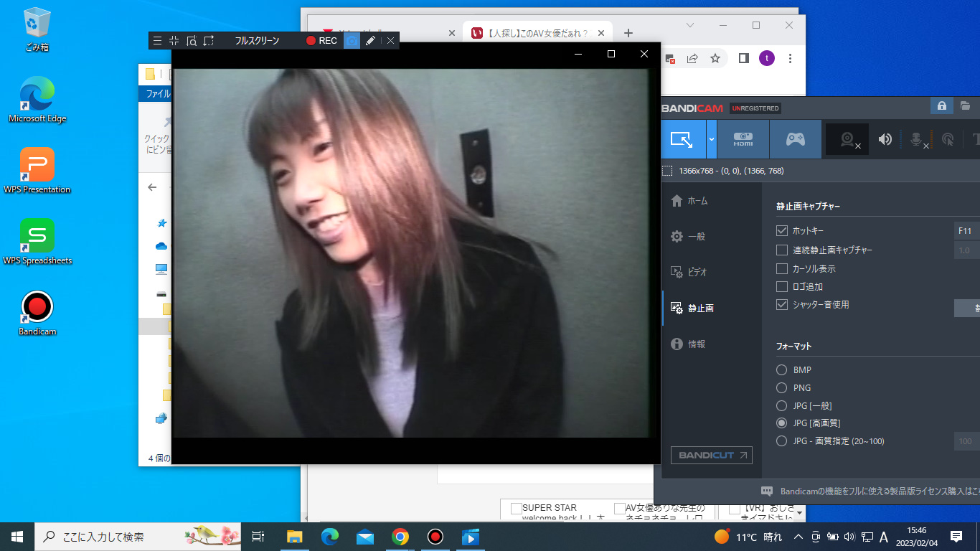Toggle the speaker sound icon in Bandicam
Image resolution: width=980 pixels, height=551 pixels.
tap(885, 139)
